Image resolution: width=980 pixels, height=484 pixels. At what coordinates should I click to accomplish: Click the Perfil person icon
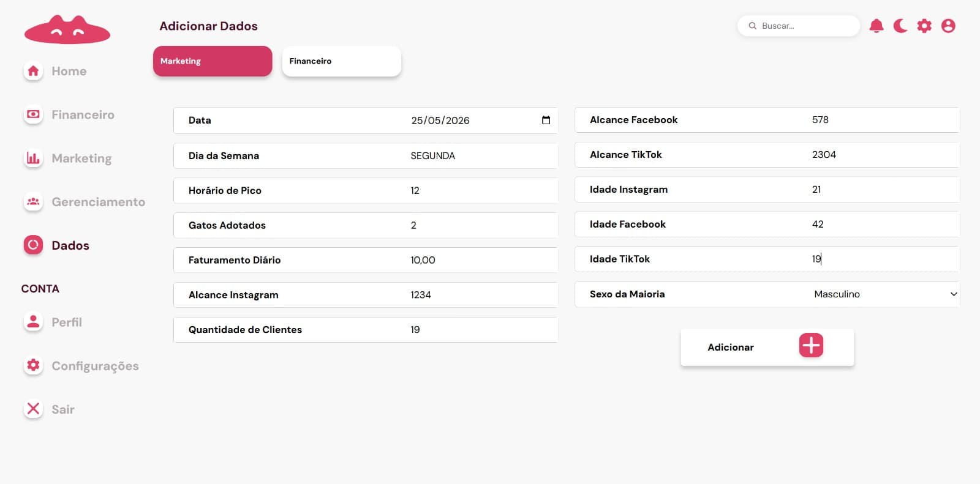point(33,322)
